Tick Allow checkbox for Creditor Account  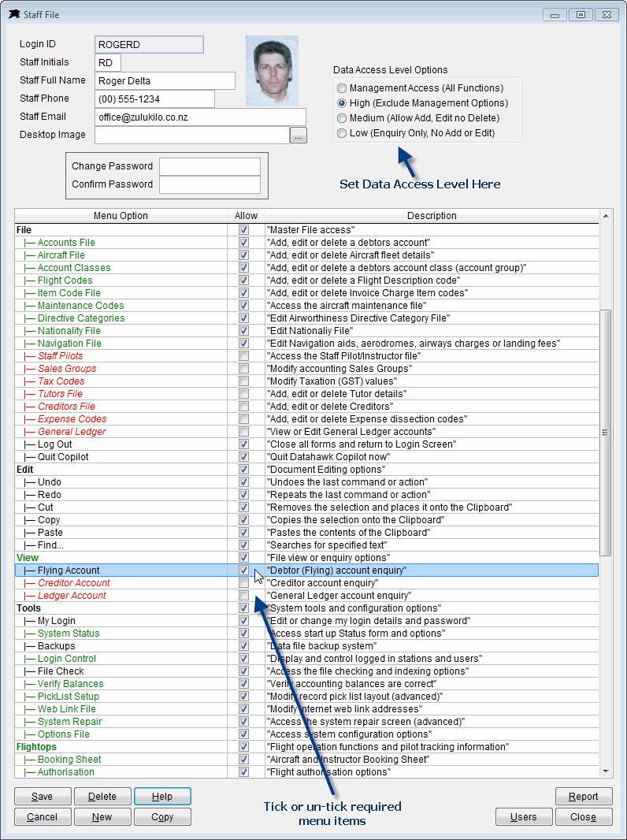[x=243, y=583]
